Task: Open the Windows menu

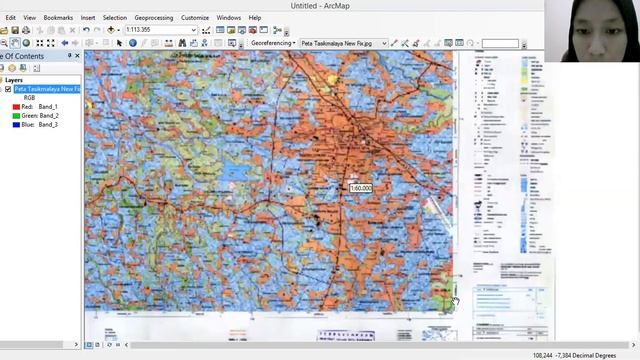Action: pyautogui.click(x=229, y=18)
